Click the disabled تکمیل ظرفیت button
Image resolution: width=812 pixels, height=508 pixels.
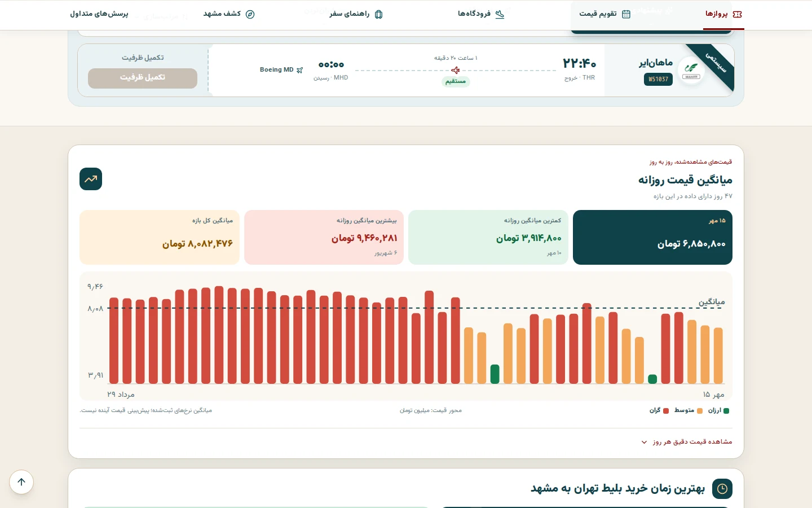click(143, 78)
